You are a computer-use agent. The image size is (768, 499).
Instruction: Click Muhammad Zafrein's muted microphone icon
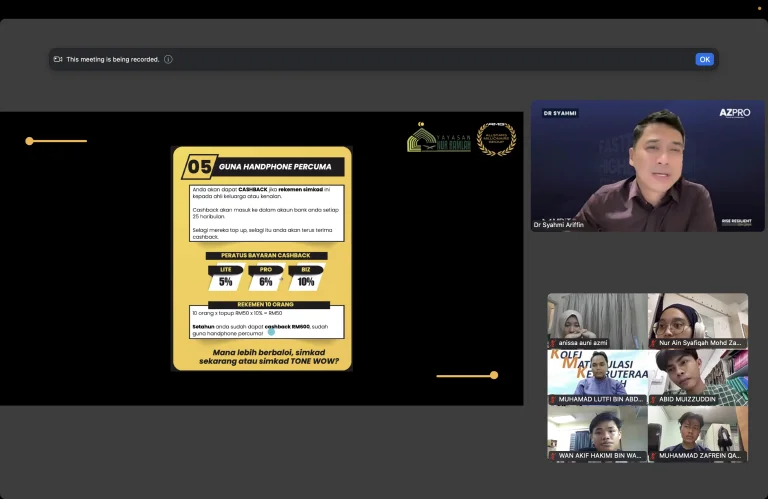[654, 456]
